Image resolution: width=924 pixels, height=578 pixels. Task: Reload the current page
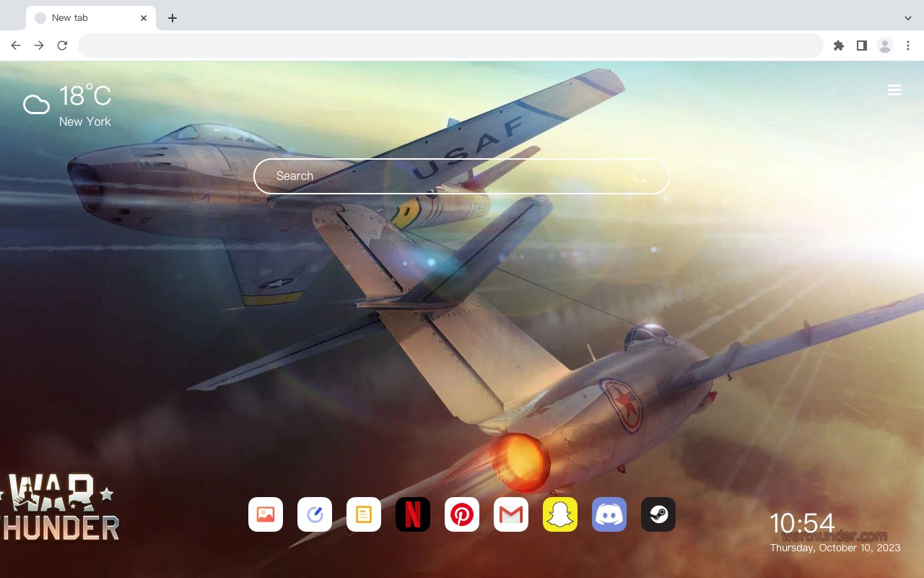[x=62, y=46]
